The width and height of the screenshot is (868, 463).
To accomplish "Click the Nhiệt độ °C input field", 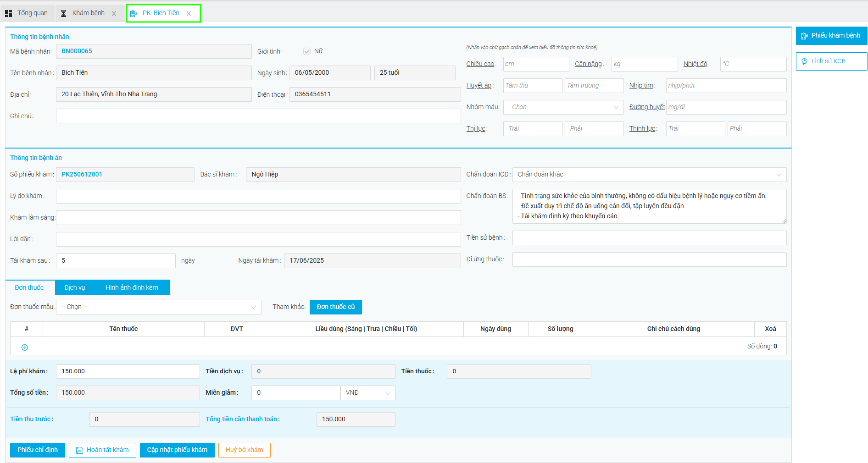I will pos(754,64).
